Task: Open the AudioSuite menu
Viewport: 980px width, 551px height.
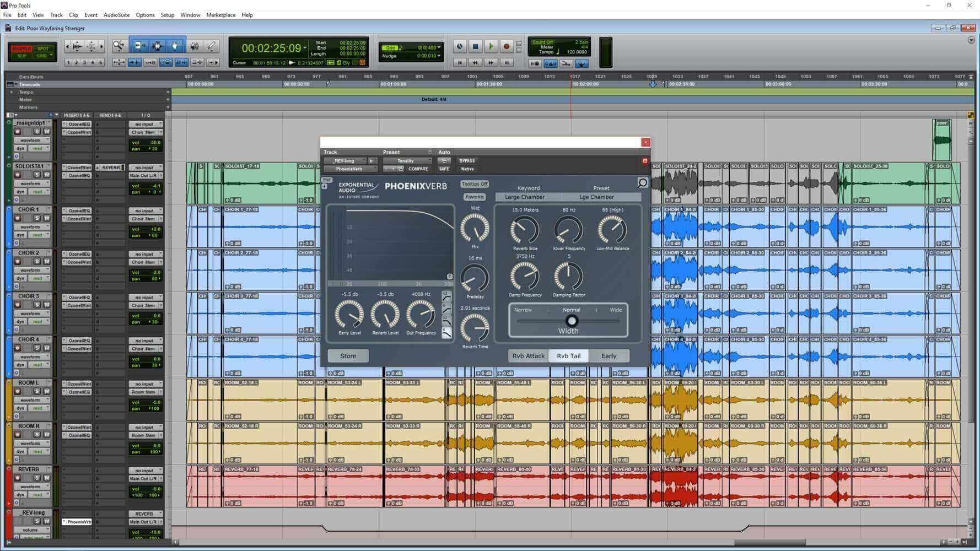Action: pyautogui.click(x=117, y=15)
